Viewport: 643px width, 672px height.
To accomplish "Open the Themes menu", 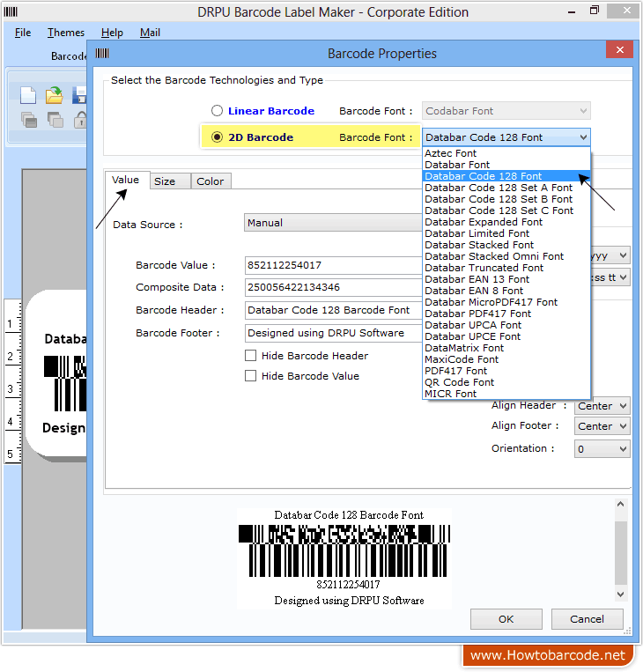I will 66,33.
